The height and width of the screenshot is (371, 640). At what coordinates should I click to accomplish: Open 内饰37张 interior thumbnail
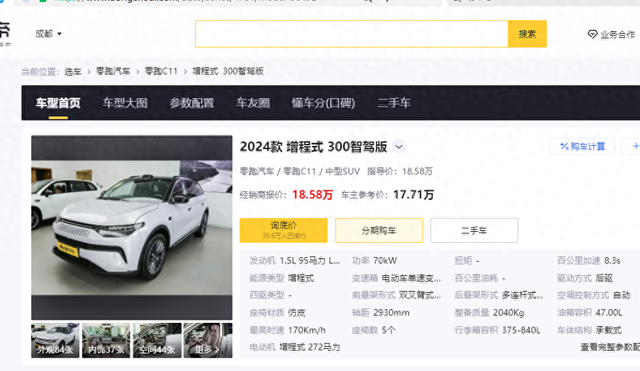[x=106, y=340]
